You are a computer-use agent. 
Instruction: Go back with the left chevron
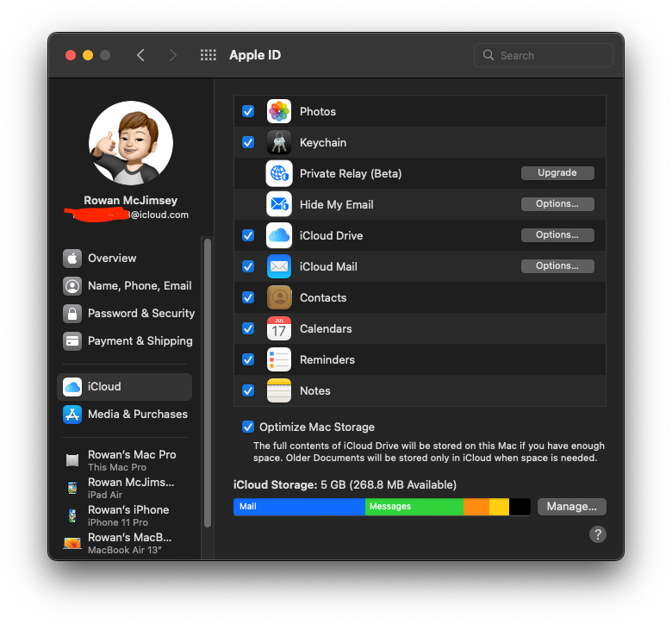[140, 55]
